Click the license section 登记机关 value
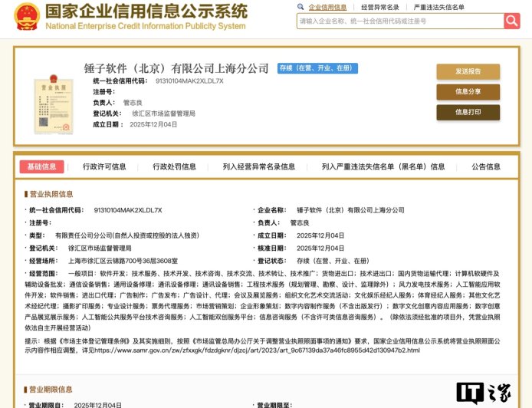This screenshot has height=408, width=532. (x=100, y=248)
